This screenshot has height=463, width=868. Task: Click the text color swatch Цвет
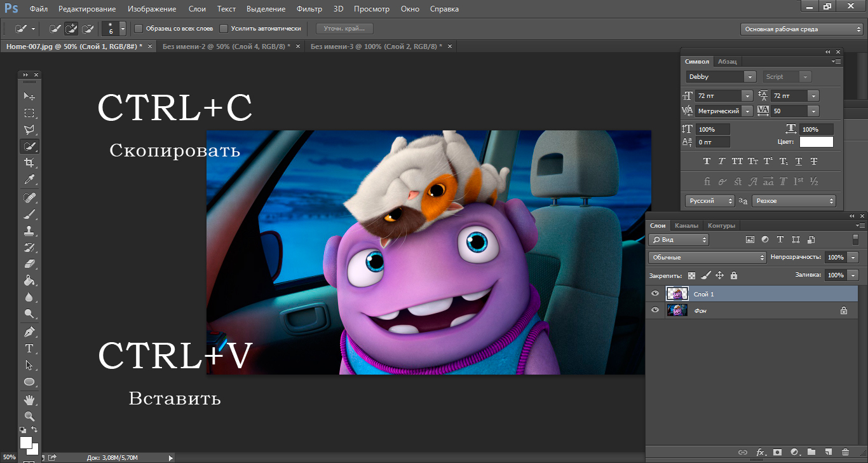[817, 142]
